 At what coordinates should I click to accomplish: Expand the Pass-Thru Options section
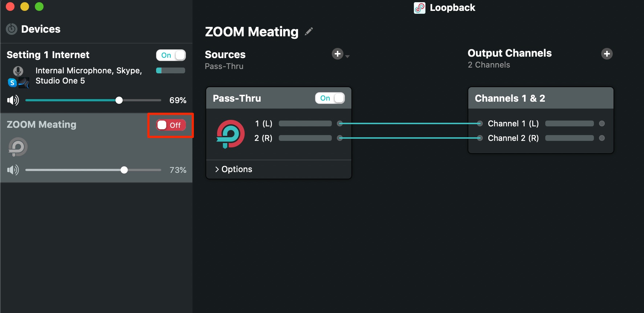233,169
